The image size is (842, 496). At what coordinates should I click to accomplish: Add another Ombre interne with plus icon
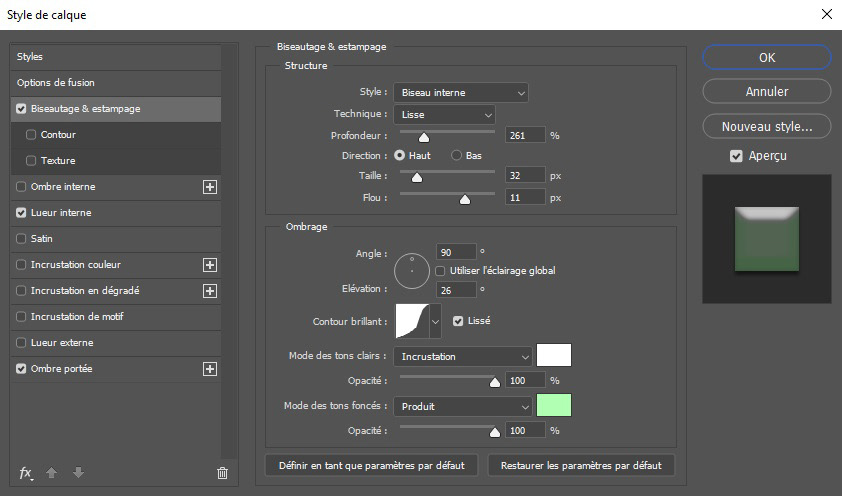[x=210, y=187]
